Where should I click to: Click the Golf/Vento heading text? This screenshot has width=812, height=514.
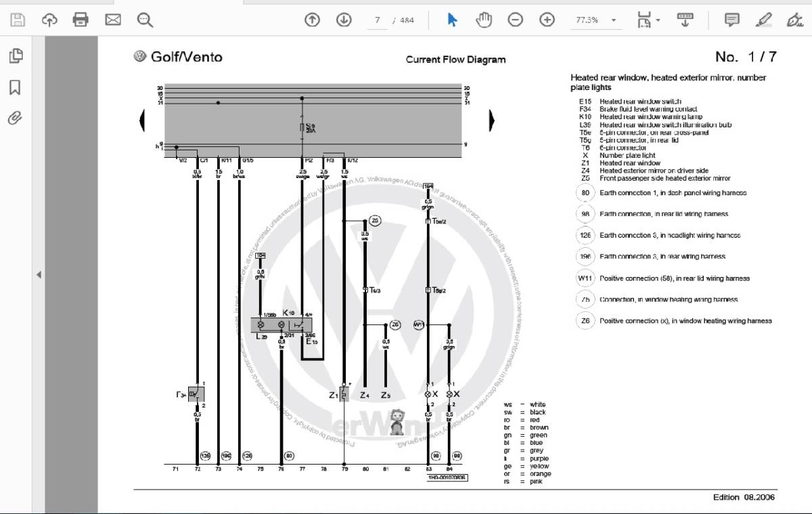tap(186, 57)
